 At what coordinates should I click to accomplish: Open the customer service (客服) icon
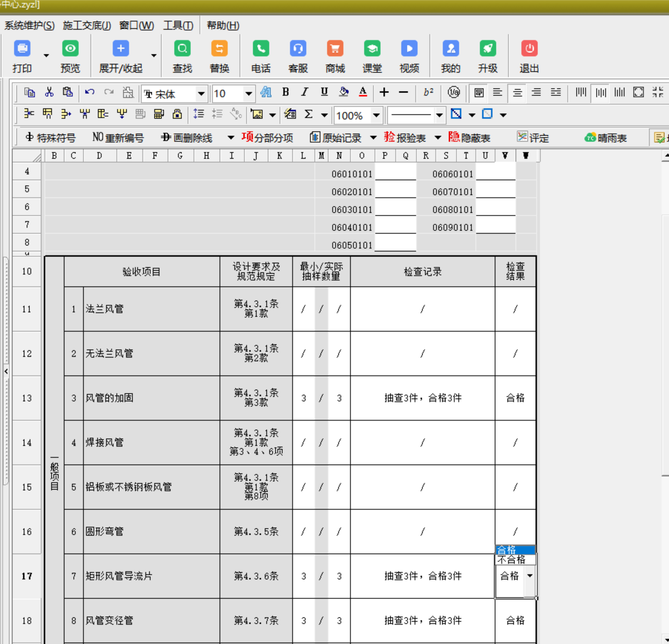pos(298,49)
